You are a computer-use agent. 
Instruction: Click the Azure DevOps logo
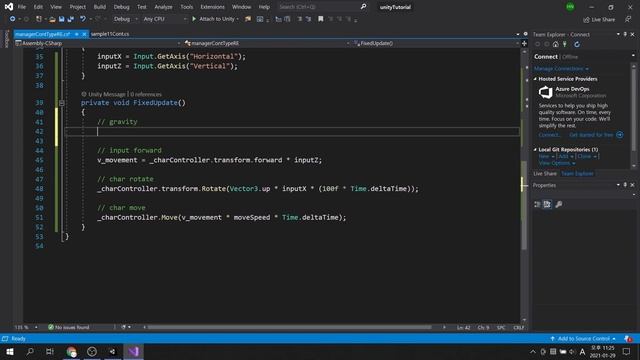coord(545,92)
